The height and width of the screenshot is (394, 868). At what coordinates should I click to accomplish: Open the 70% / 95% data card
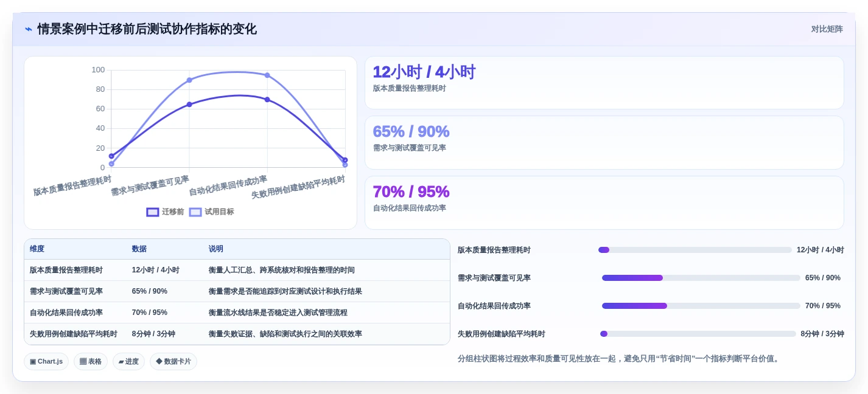[604, 202]
